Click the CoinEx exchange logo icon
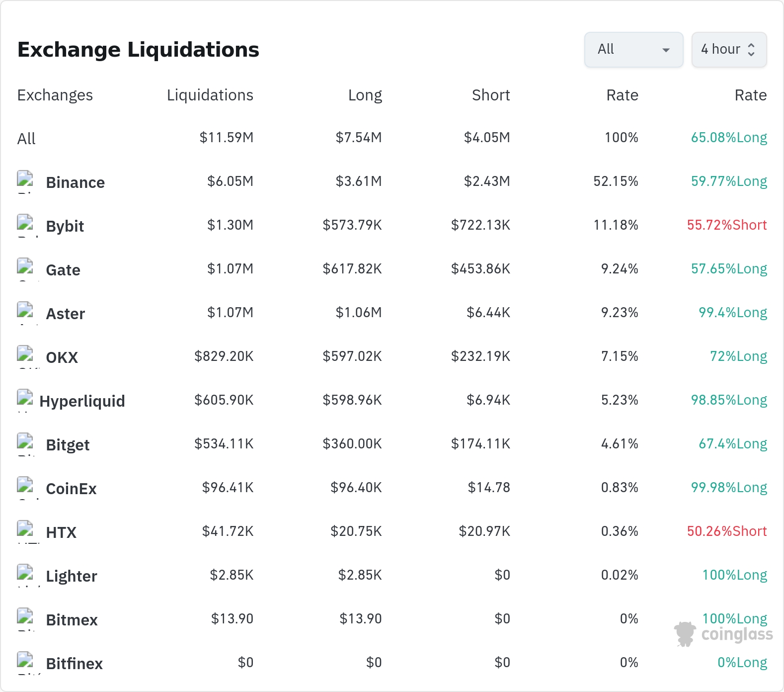Screen dimensions: 784x692 point(25,487)
